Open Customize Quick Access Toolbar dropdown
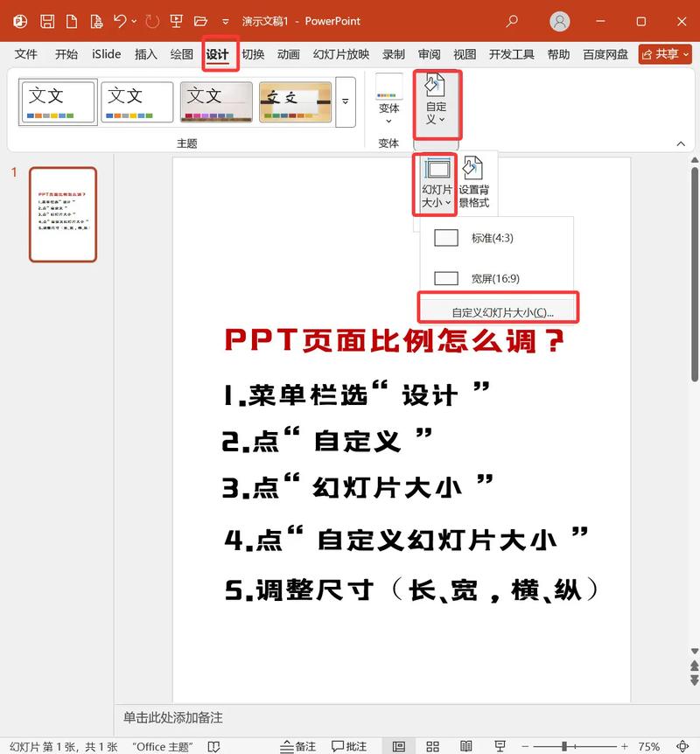The width and height of the screenshot is (700, 754). coord(225,22)
